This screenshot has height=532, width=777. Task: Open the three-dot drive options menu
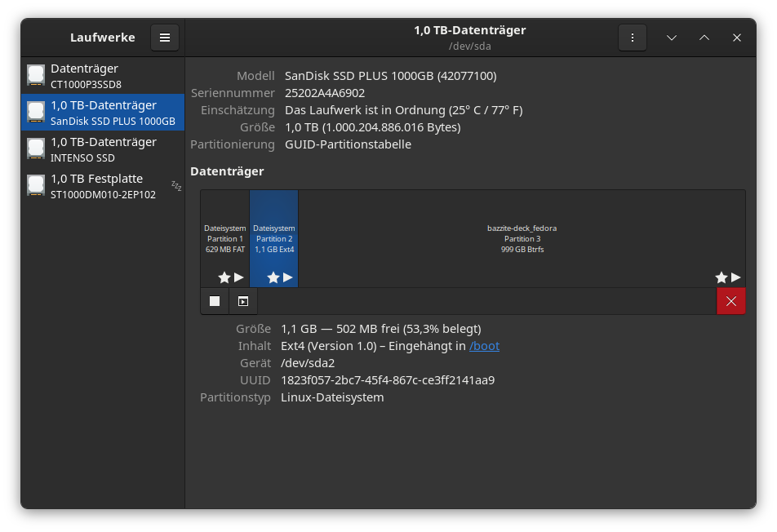pos(633,38)
